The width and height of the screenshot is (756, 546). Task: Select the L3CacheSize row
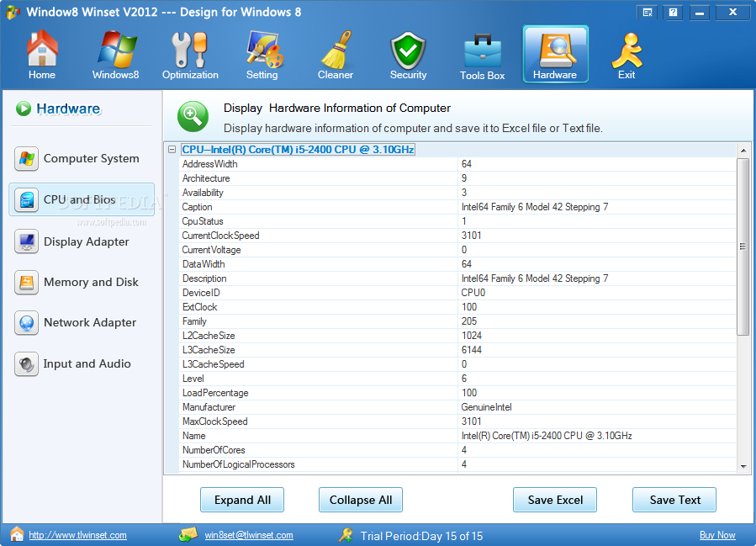click(x=457, y=350)
